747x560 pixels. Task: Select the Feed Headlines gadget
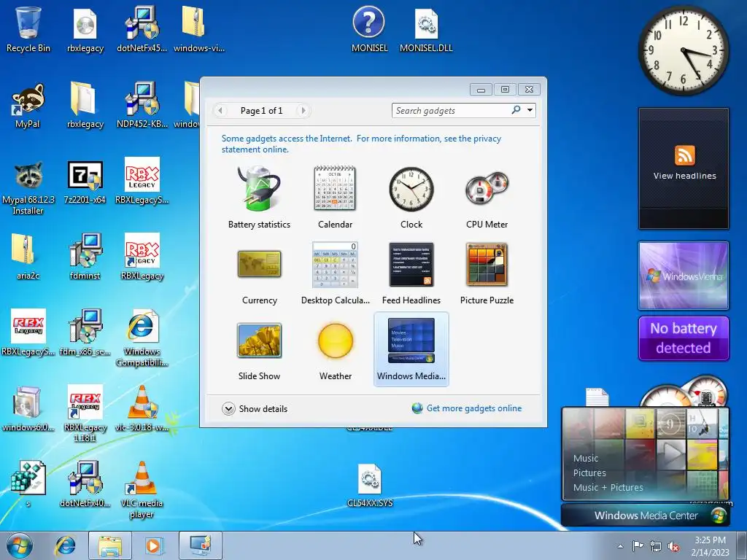pos(411,273)
